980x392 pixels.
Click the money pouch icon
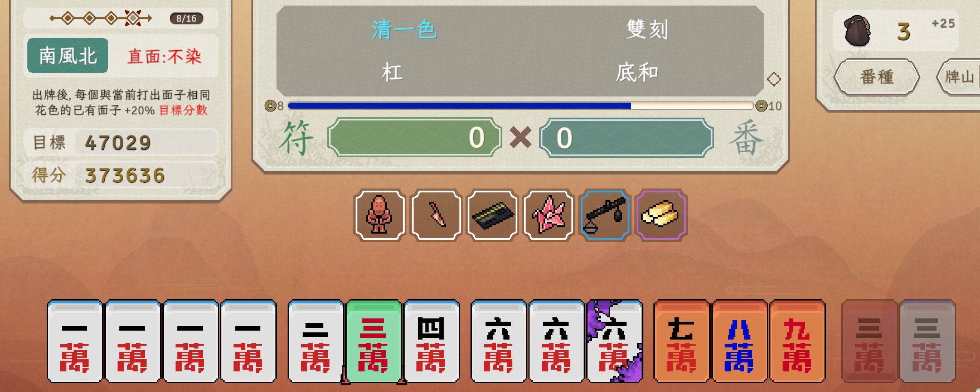click(857, 31)
